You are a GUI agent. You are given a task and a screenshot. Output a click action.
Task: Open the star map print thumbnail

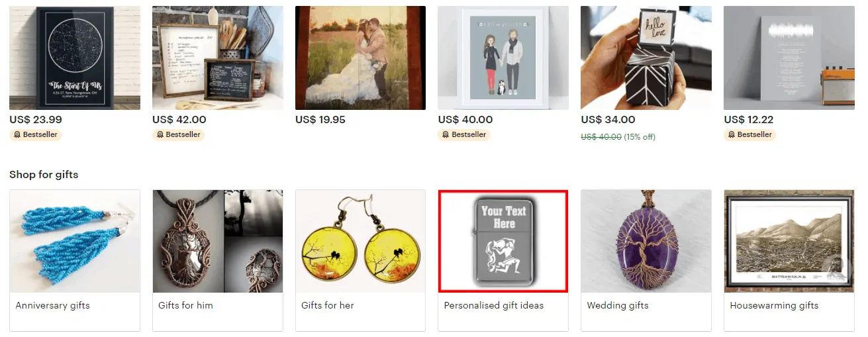pos(75,58)
